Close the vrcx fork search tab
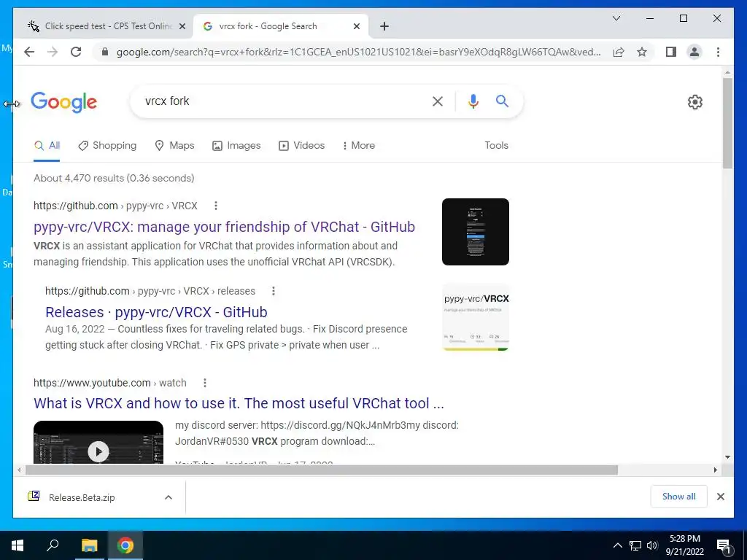The image size is (747, 560). [x=356, y=27]
